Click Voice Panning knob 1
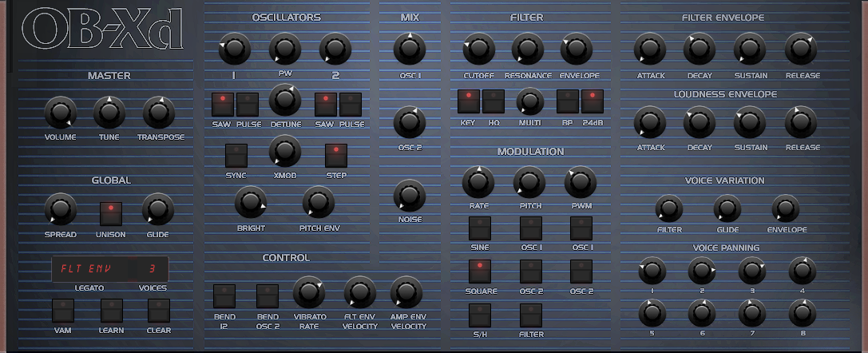Screen dimensions: 868x353 [652, 271]
